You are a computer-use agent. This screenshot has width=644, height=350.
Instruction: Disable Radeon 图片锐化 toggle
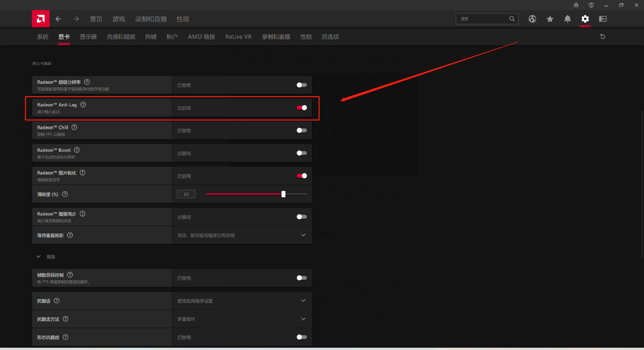pos(302,176)
